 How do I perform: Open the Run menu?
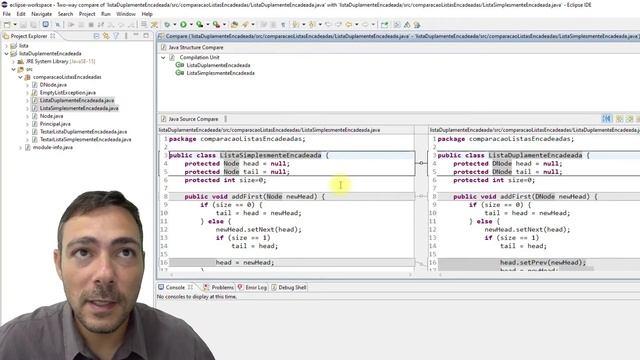coord(106,14)
